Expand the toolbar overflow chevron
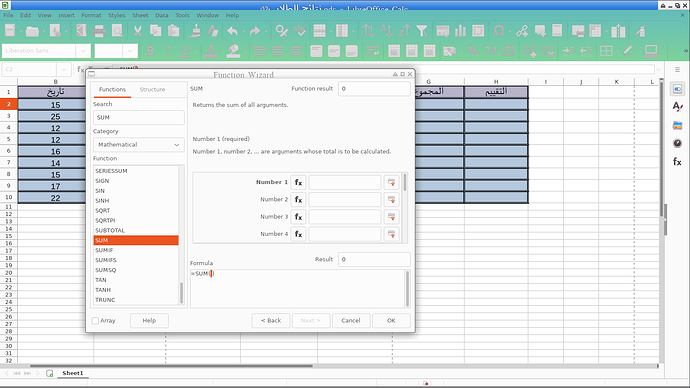 pos(686,51)
